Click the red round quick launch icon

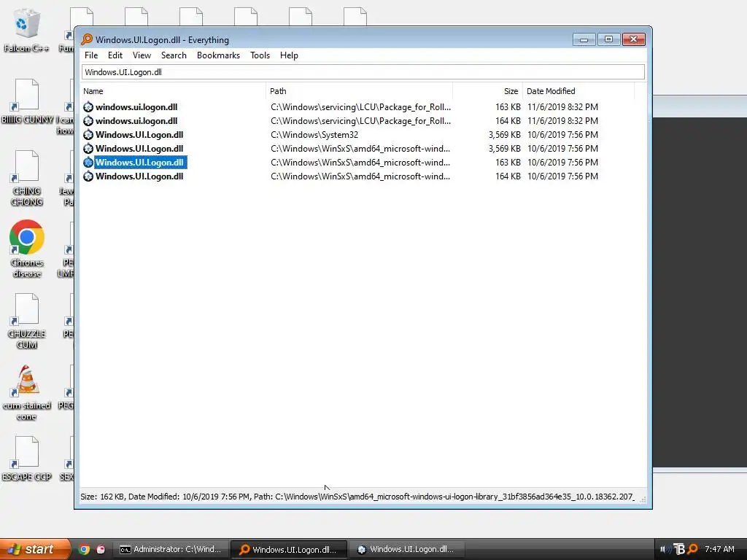pyautogui.click(x=101, y=549)
